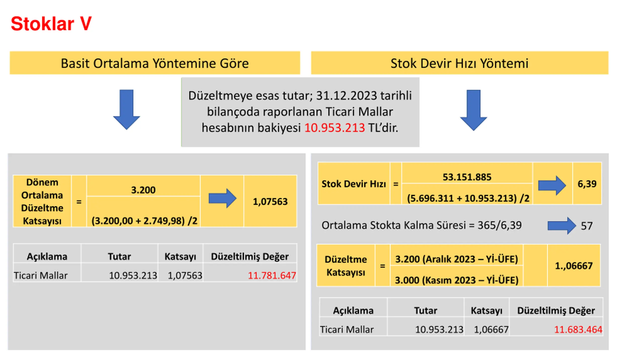Click "3.000 (Kasım 2023 – Yİ-ÜFE)" denominator

tap(457, 280)
